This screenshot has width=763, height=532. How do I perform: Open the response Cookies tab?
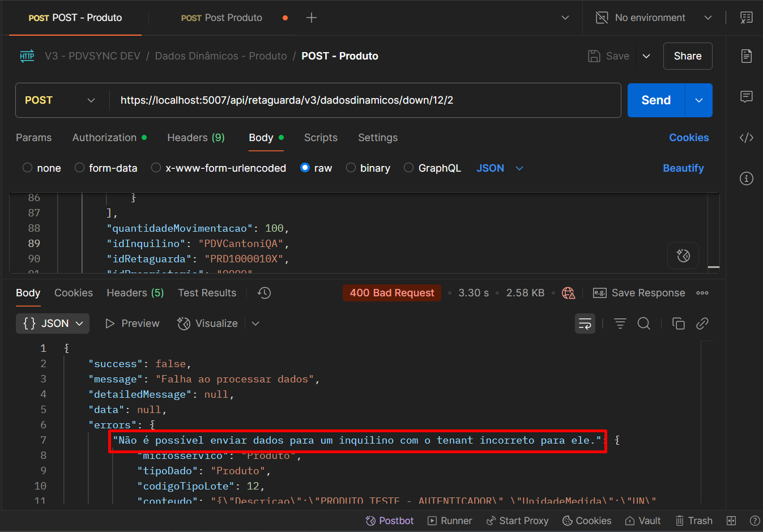pyautogui.click(x=74, y=293)
